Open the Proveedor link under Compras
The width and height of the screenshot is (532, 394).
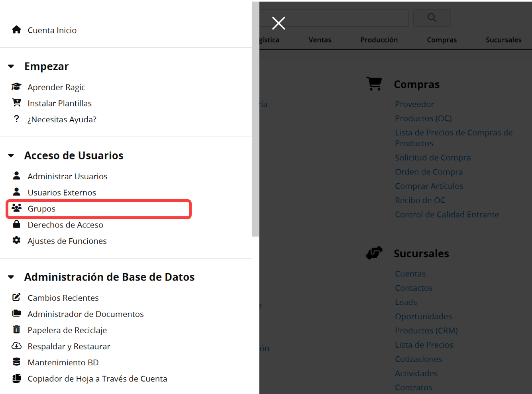point(414,104)
